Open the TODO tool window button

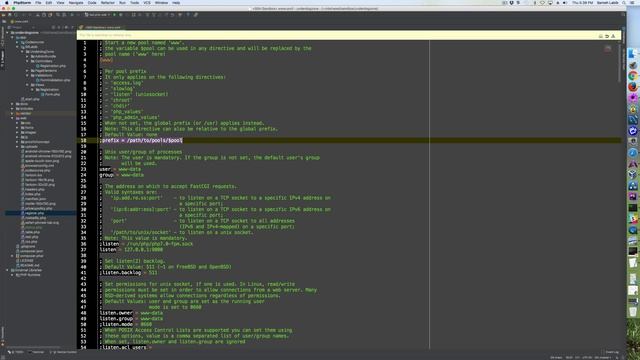pos(16,352)
